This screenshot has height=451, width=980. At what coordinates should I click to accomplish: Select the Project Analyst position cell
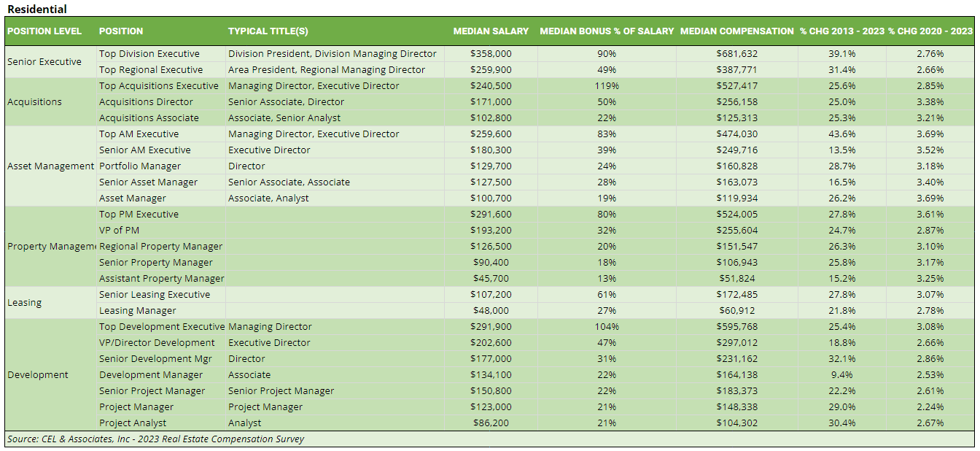tap(133, 423)
